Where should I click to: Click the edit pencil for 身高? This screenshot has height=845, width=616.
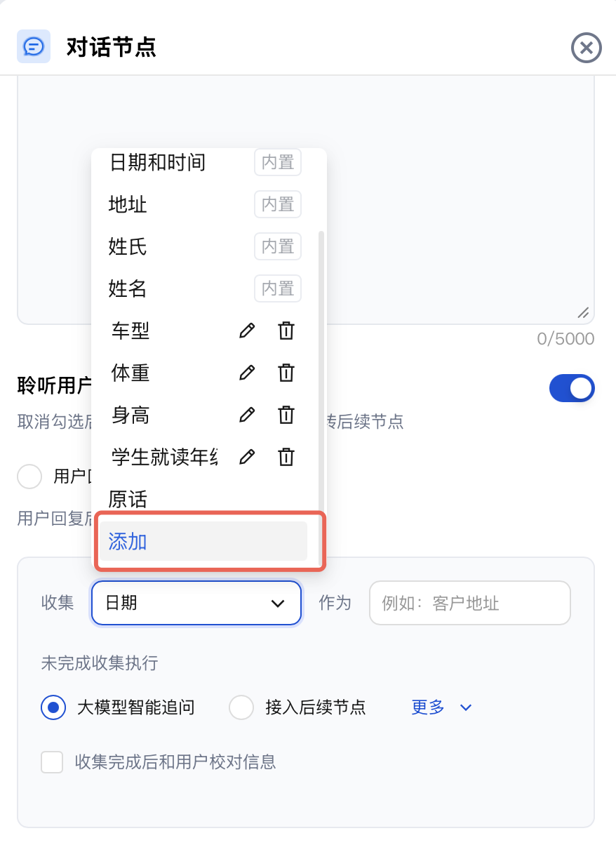[247, 415]
